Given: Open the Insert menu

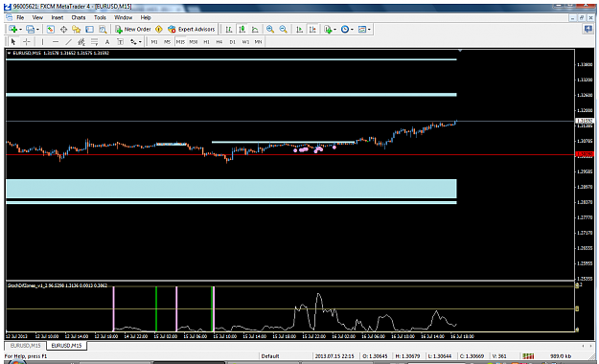Looking at the screenshot, I should coord(58,17).
